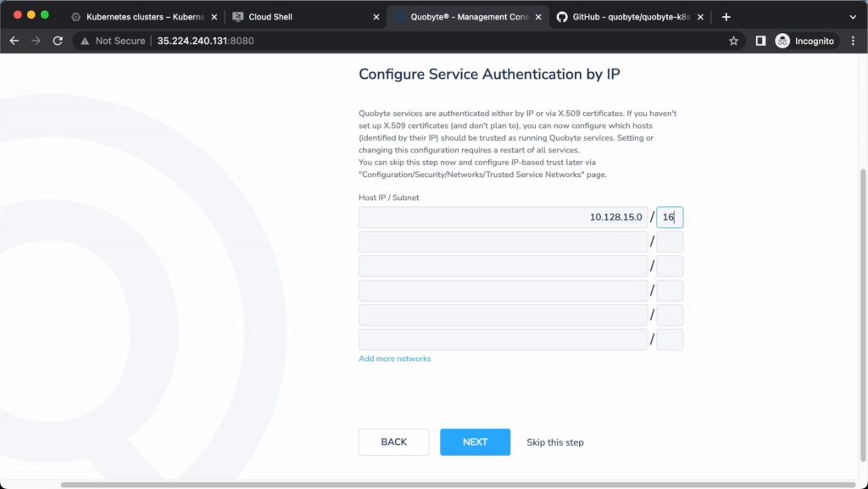Click the sixth empty Host IP field
Image resolution: width=868 pixels, height=489 pixels.
pyautogui.click(x=504, y=340)
